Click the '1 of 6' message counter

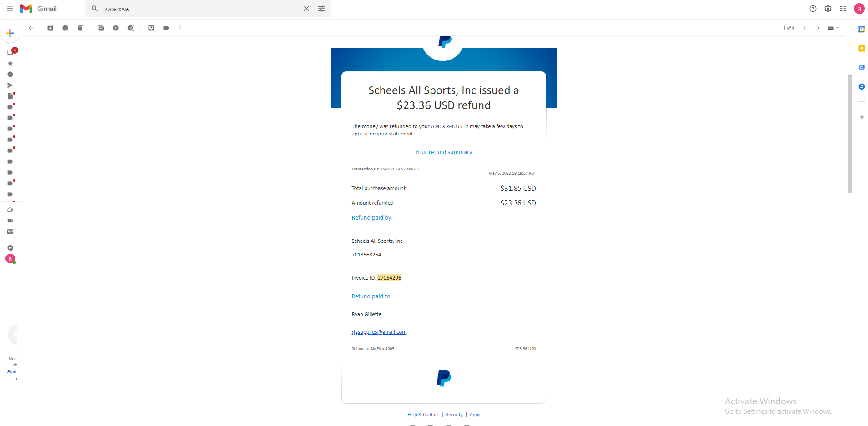789,28
